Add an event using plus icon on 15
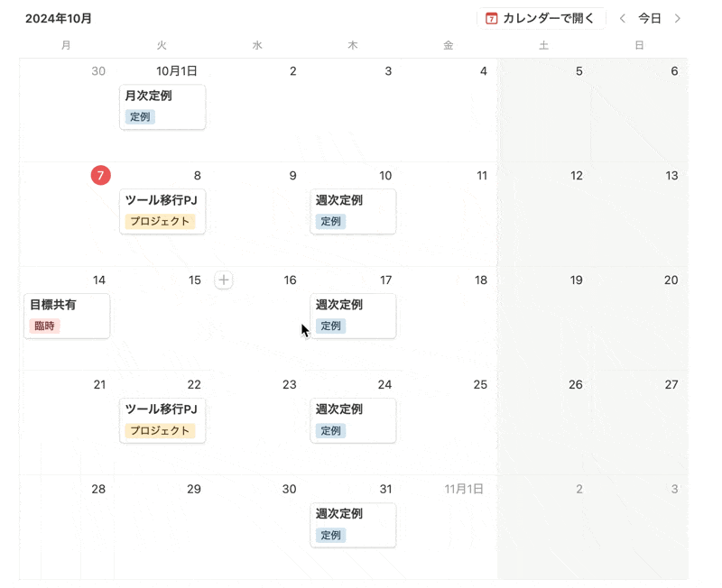The image size is (722, 588). click(223, 280)
